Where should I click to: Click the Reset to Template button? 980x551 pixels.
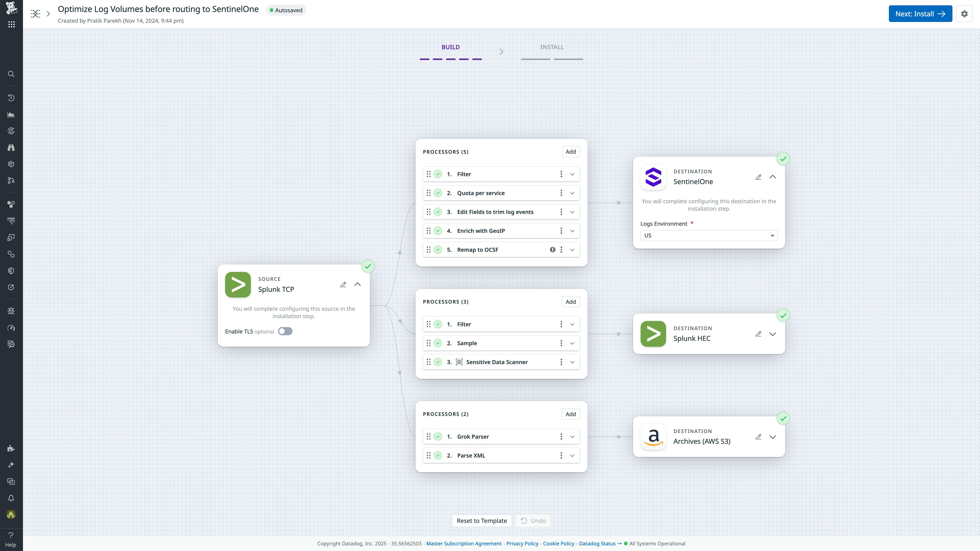coord(482,521)
